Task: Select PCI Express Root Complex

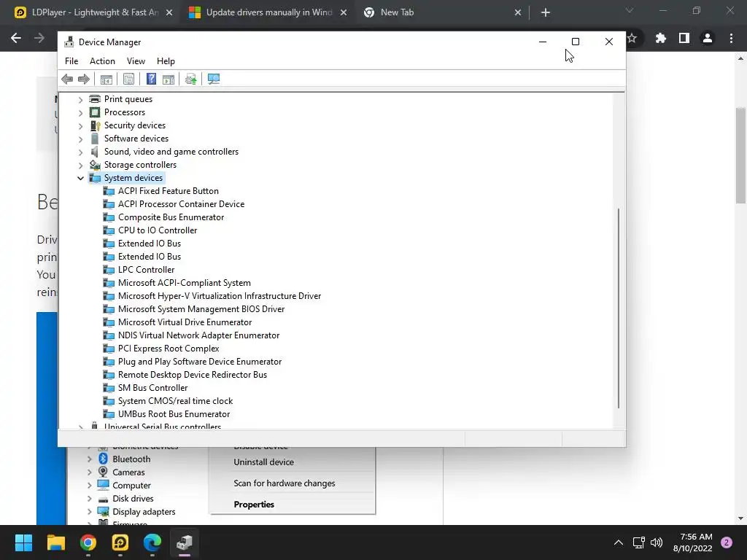Action: coord(169,349)
